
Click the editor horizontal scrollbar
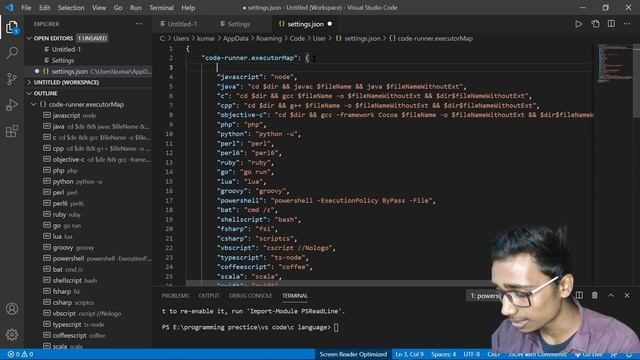339,283
